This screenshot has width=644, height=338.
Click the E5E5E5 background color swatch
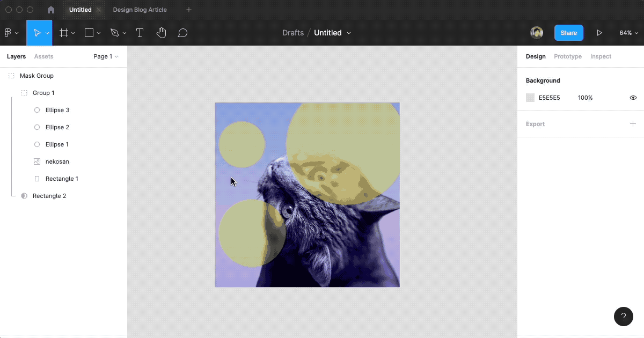[530, 98]
